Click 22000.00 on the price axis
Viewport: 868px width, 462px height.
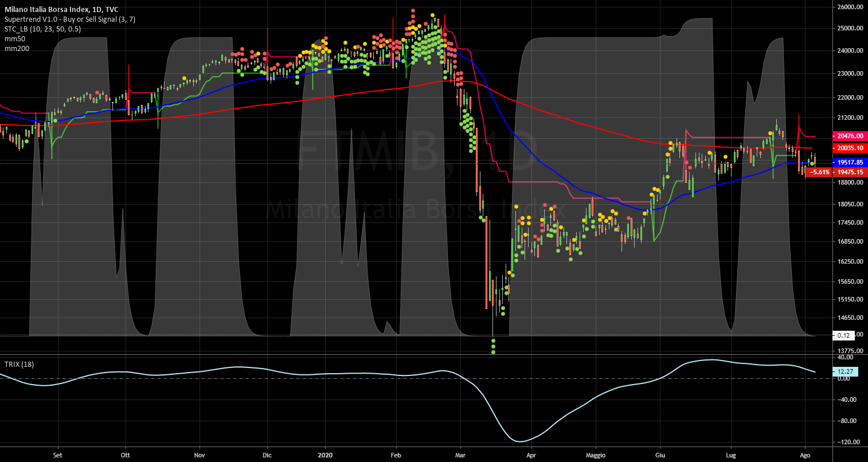tap(850, 97)
